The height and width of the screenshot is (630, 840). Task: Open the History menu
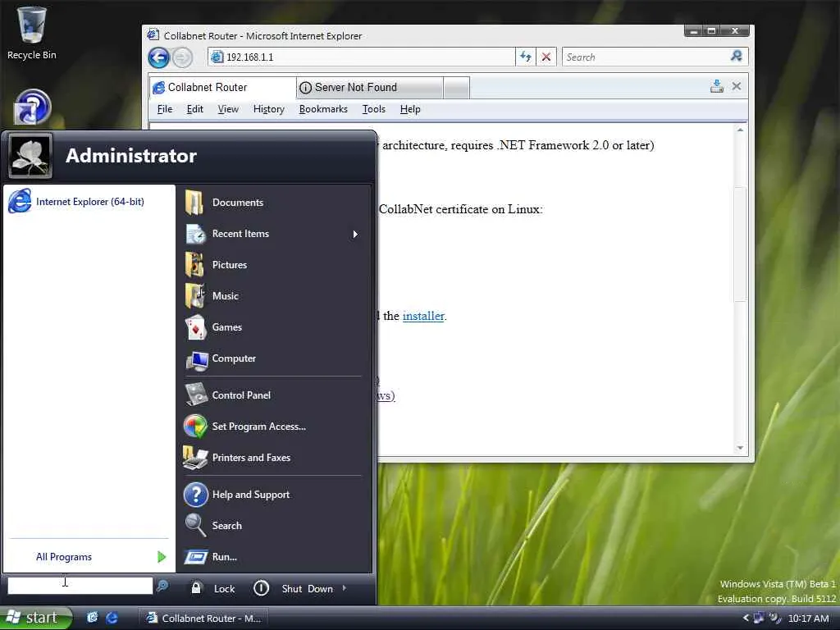tap(268, 109)
